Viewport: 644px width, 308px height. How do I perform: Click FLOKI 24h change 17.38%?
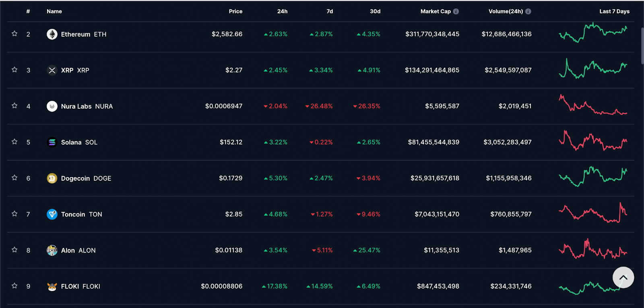click(x=275, y=286)
